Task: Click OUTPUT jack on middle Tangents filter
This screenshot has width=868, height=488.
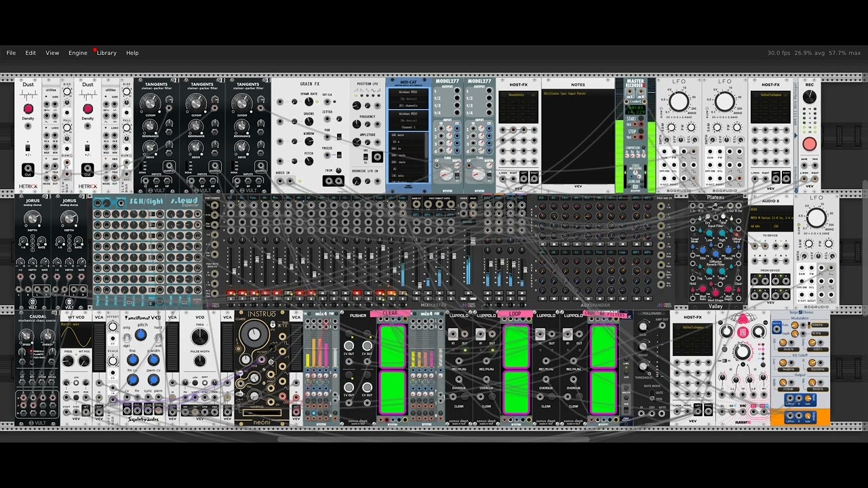Action: click(214, 167)
